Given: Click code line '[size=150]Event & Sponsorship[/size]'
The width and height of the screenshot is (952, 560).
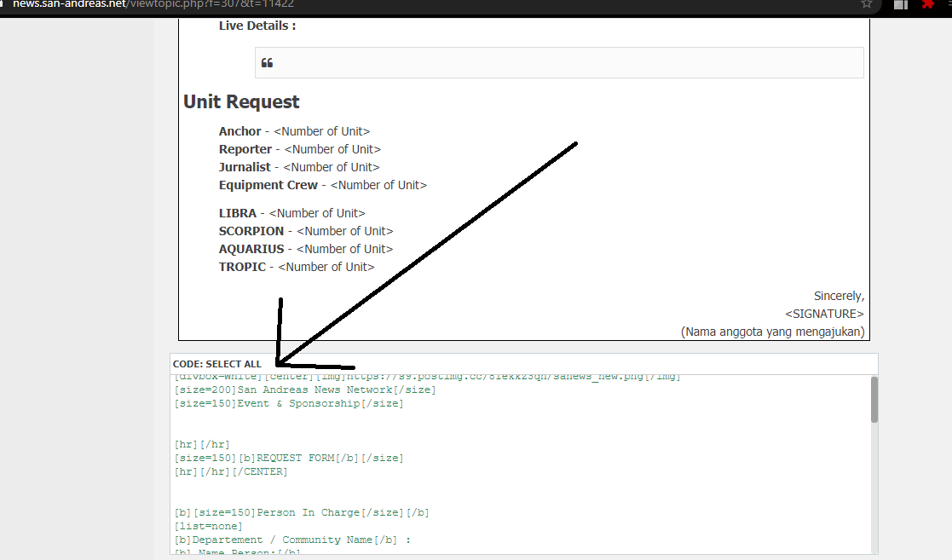Looking at the screenshot, I should click(x=289, y=403).
